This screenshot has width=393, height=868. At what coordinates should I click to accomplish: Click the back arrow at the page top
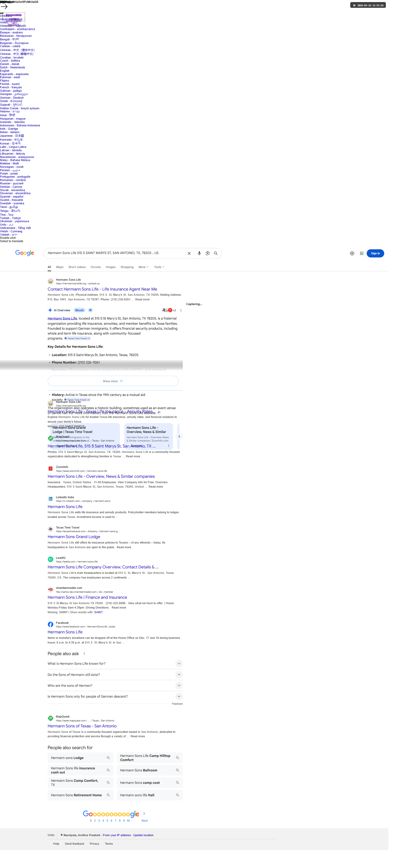(x=4, y=6)
